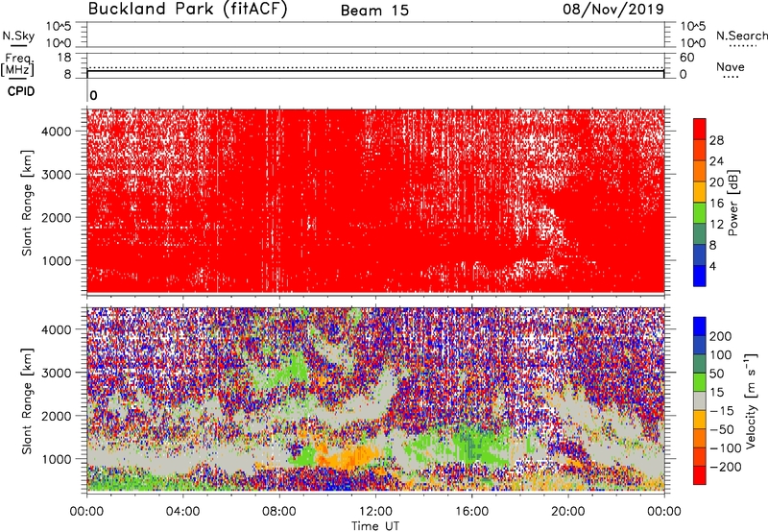Click the 20 tick on power colorbar
768x532 pixels.
pos(716,182)
